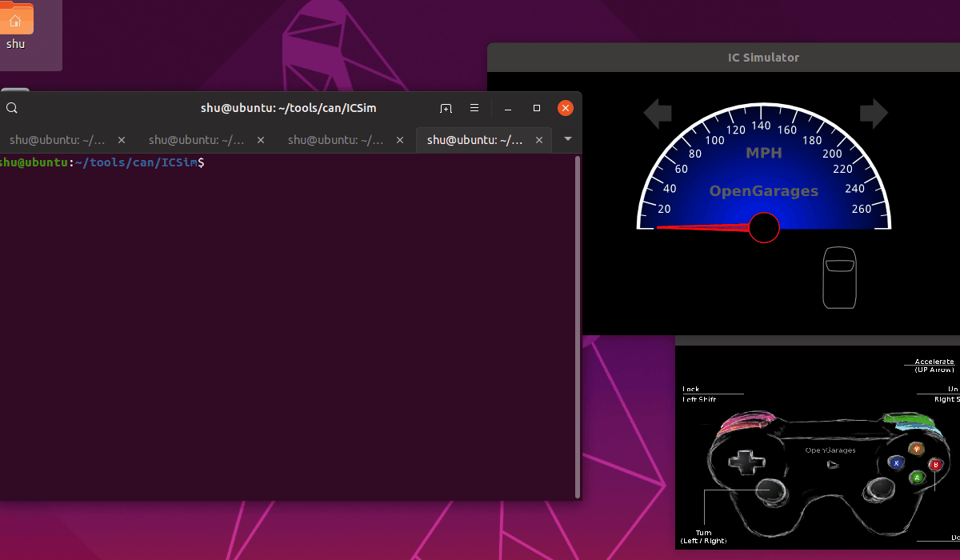Open the shu home folder

16,24
